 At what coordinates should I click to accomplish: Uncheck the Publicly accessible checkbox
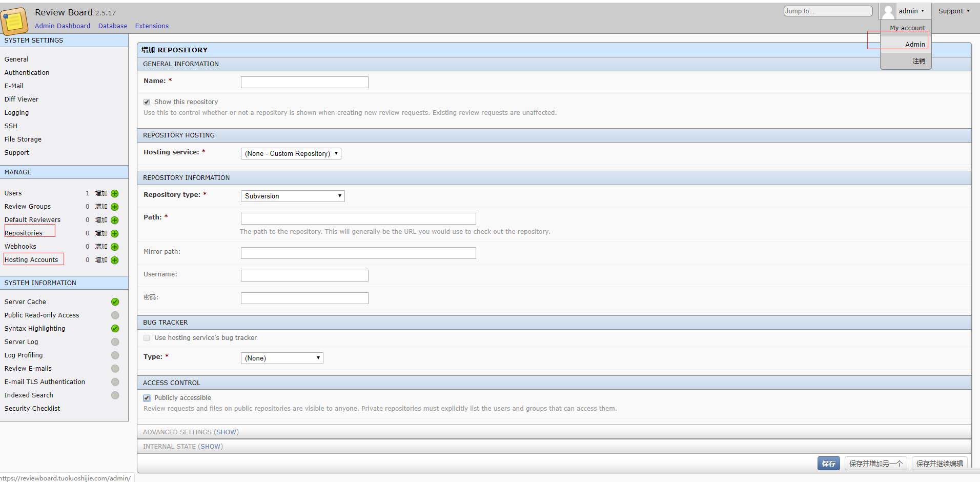147,398
